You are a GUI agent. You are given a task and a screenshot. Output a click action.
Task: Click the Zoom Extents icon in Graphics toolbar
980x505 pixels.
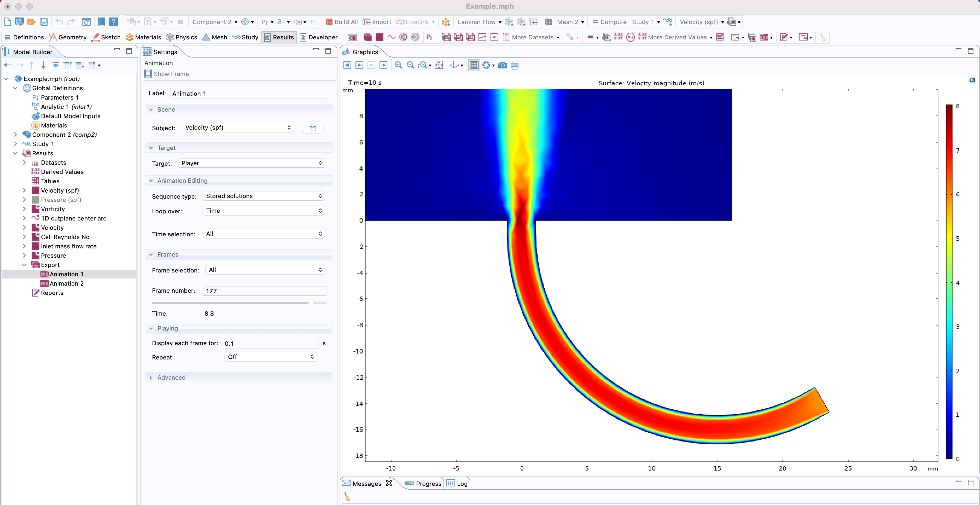coord(439,65)
